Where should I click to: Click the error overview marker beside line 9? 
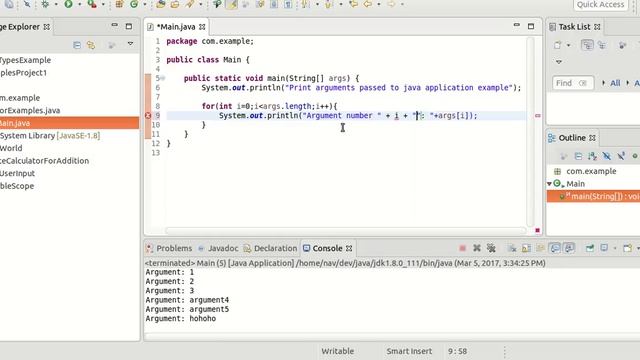tap(538, 116)
